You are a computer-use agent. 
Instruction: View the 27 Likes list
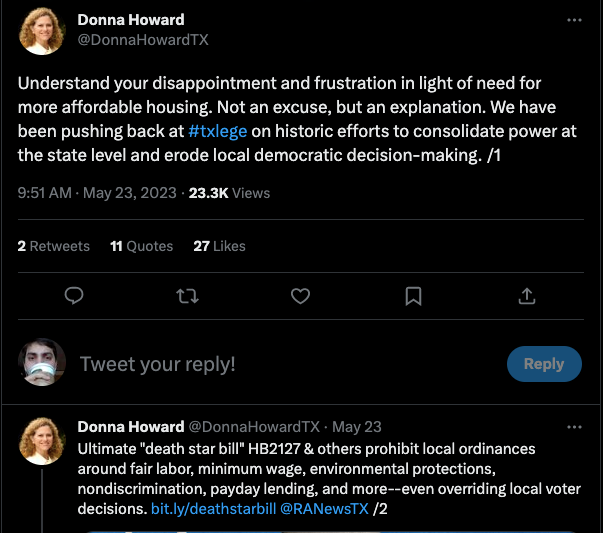tap(219, 246)
